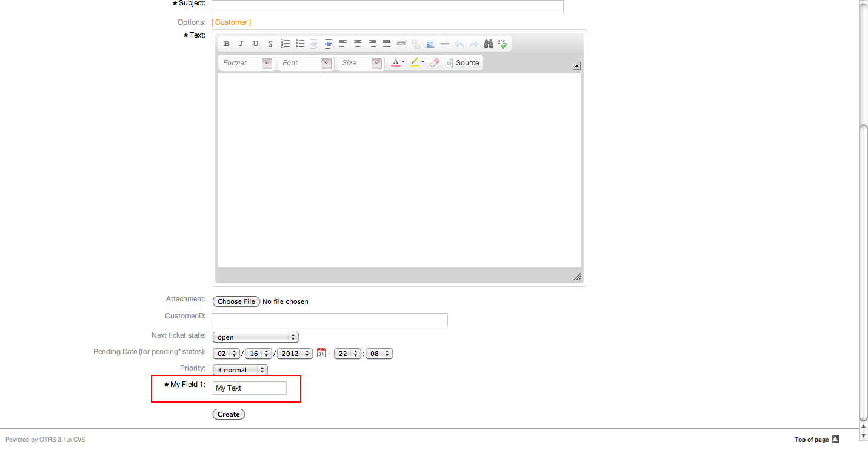Click the My Field 1 text input

pos(249,388)
